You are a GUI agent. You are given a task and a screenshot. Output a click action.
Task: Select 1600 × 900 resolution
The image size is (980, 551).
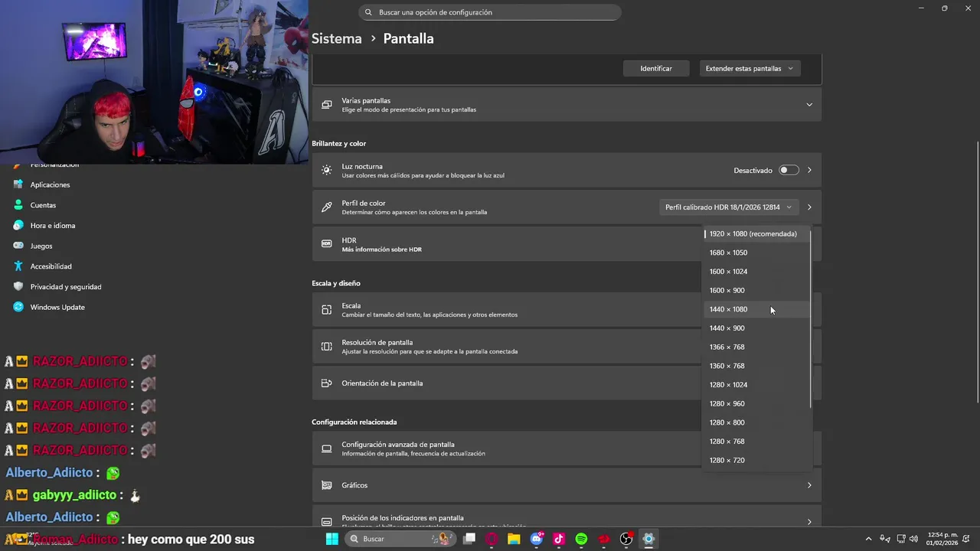(x=756, y=290)
